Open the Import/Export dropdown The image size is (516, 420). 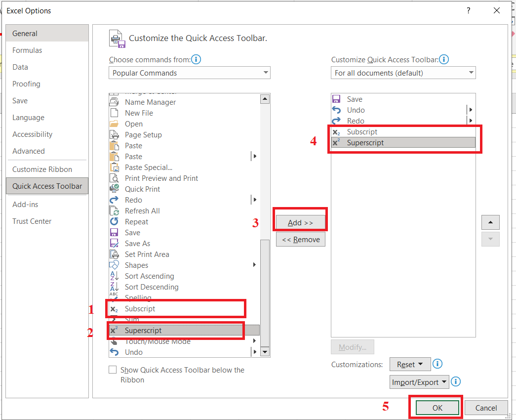click(419, 382)
